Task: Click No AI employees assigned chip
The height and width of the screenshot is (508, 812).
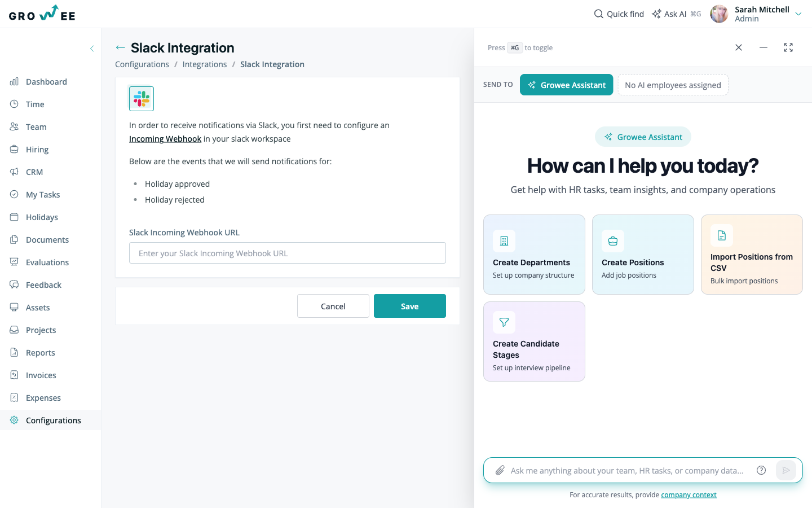Action: [x=673, y=85]
